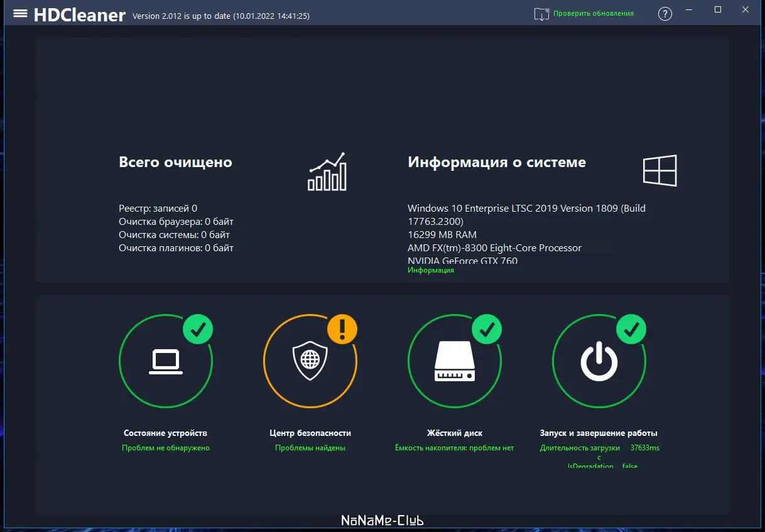Screen dimensions: 765x532
Task: Click the HDCleaner title logo text
Action: point(80,15)
